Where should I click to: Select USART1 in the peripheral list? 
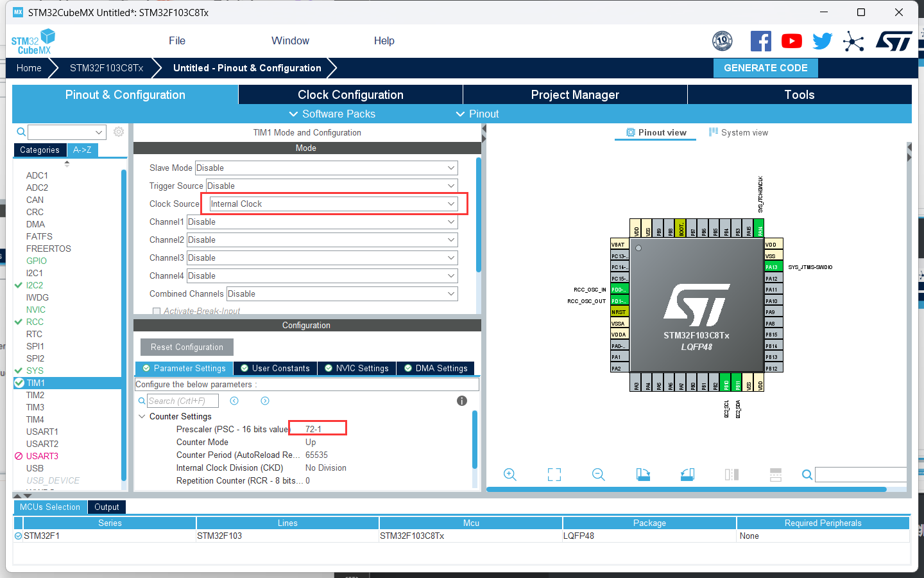point(42,432)
